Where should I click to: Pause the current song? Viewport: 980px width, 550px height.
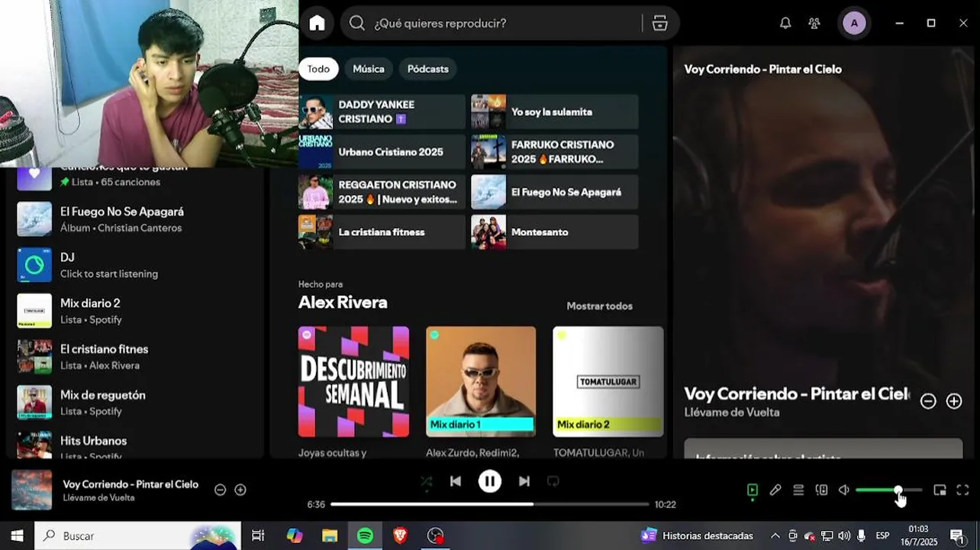click(490, 481)
